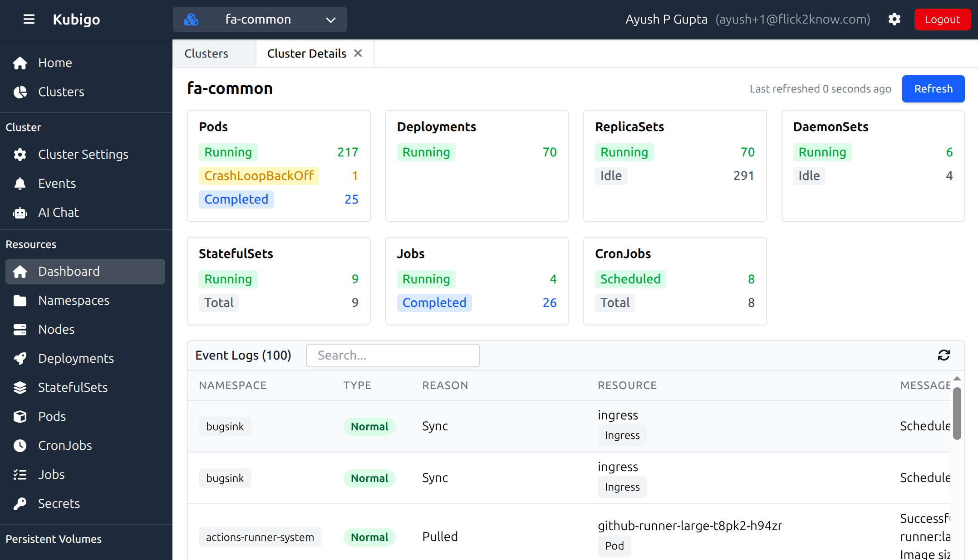Click CrashLoopBackOff status in Pods card

point(259,176)
